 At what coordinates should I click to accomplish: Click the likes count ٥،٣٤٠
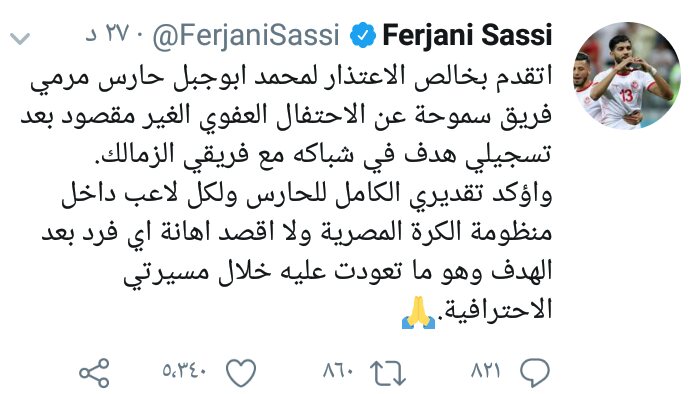[184, 370]
